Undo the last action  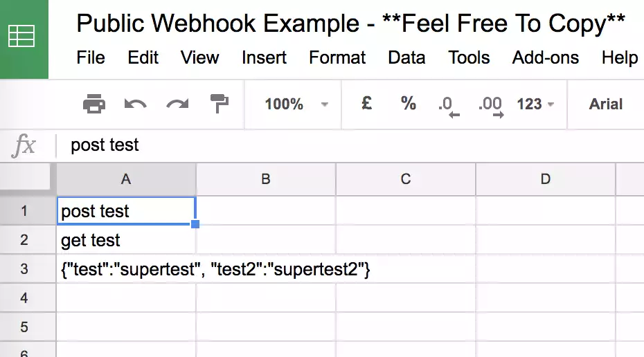tap(135, 104)
